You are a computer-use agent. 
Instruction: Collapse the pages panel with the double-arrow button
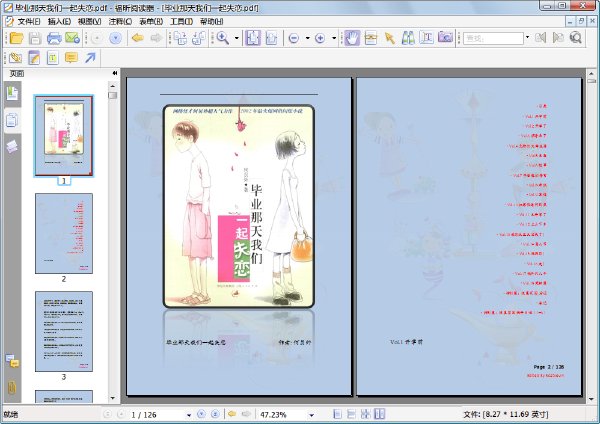point(114,73)
